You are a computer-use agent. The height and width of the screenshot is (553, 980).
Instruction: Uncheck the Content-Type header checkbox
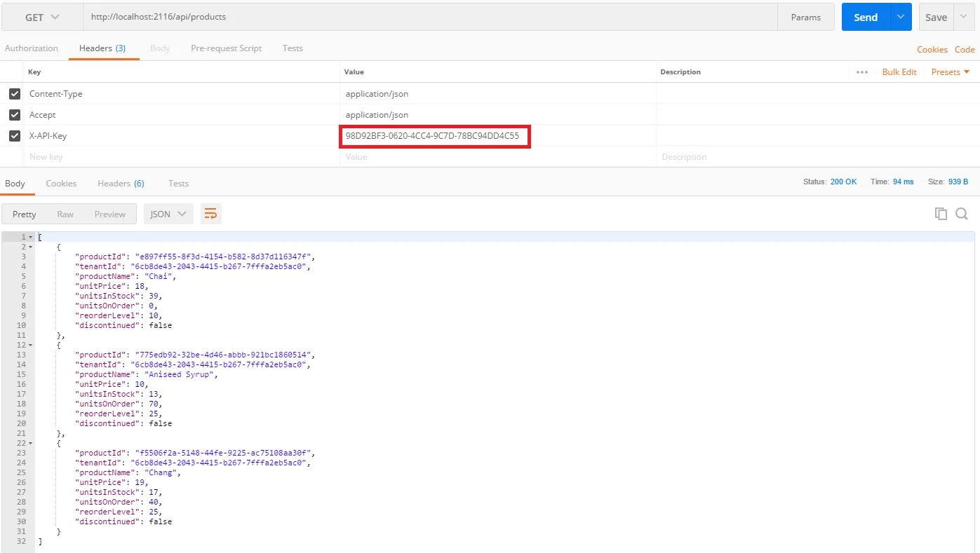(15, 93)
